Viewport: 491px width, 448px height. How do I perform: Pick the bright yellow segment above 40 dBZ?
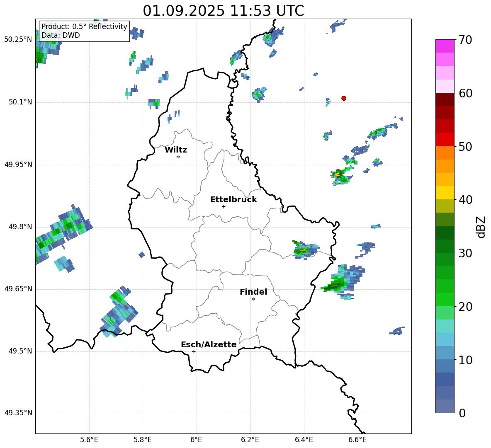pos(445,193)
